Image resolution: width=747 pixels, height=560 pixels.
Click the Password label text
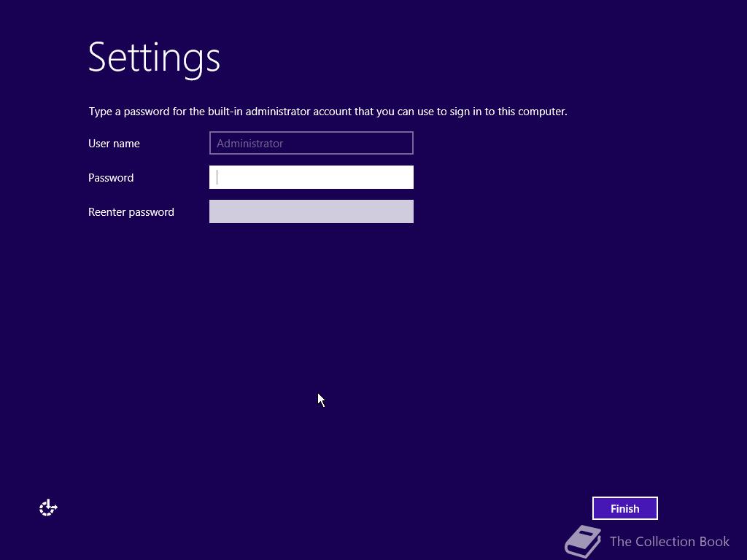pyautogui.click(x=111, y=178)
